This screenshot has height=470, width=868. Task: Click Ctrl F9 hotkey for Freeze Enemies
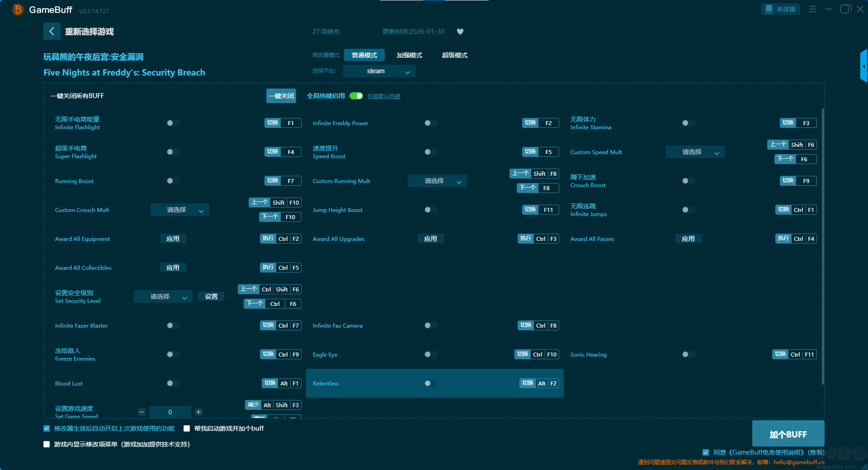coord(281,354)
